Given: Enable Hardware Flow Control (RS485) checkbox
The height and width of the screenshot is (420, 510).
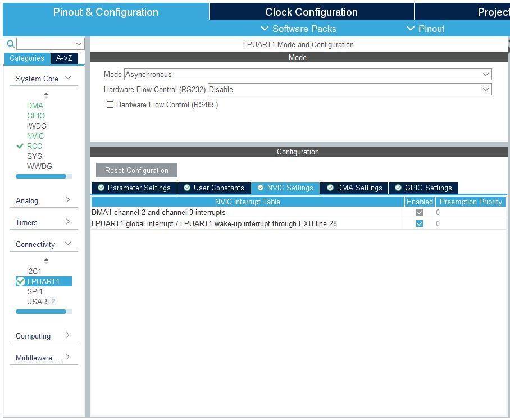Looking at the screenshot, I should (110, 104).
